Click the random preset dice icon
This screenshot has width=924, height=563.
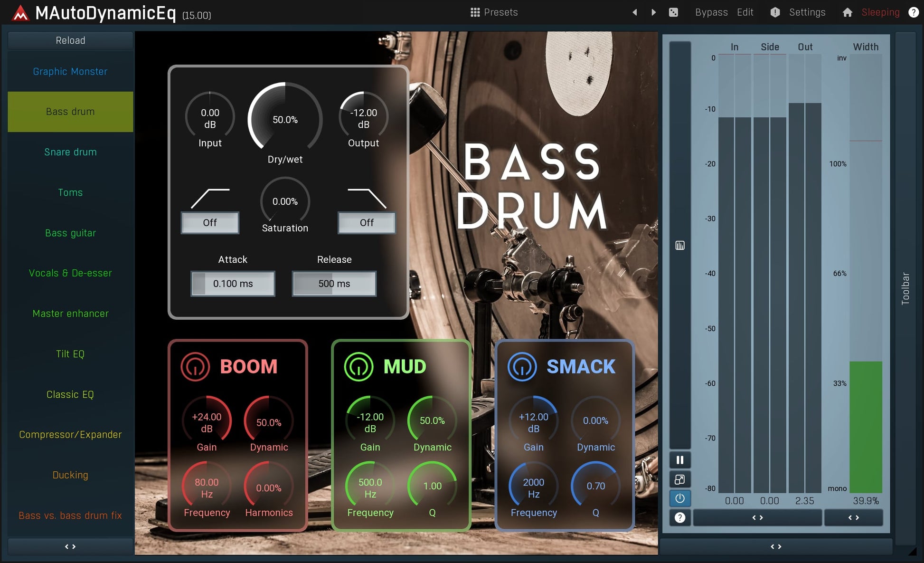coord(673,12)
